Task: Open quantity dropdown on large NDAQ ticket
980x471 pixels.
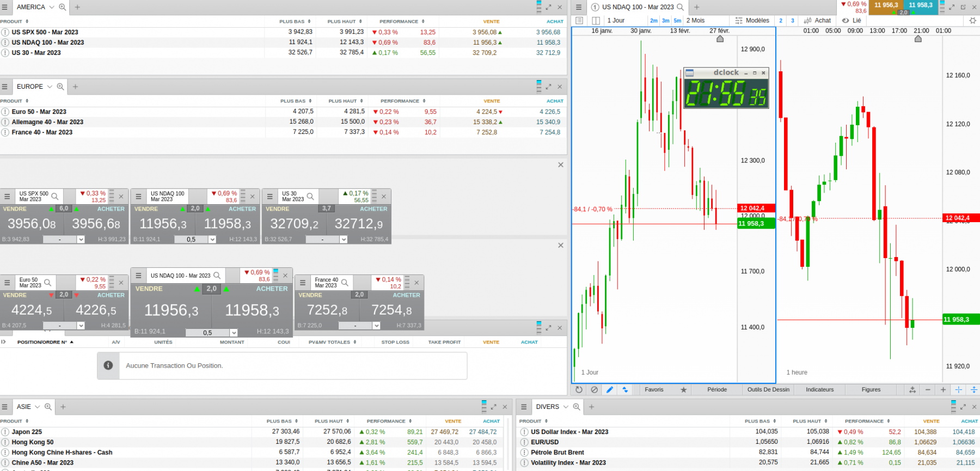Action: click(234, 333)
